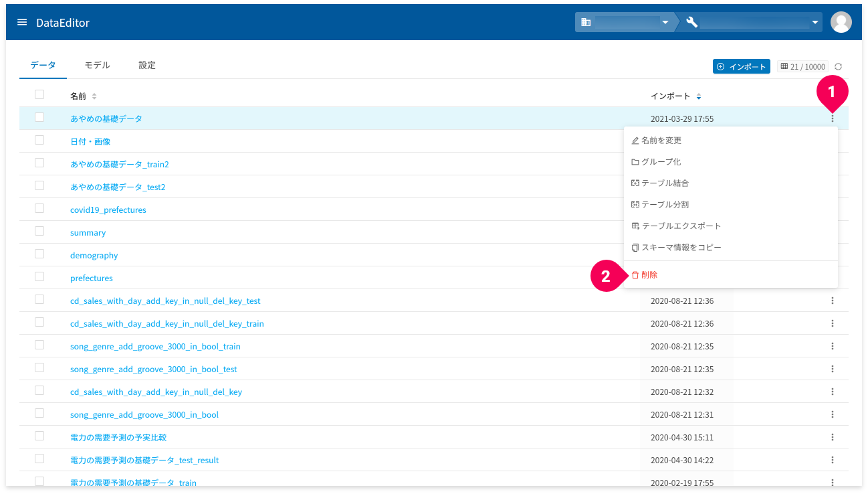Open three-dot menu for cd_sales_with_day_add_key_in_null_del_key_train
Screen dimensions: 868x494
pos(833,323)
